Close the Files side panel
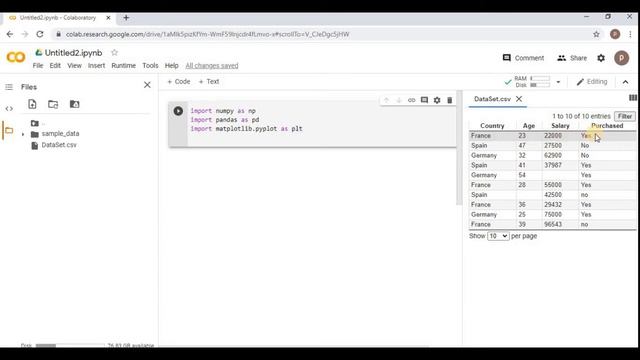The height and width of the screenshot is (360, 640). point(147,85)
